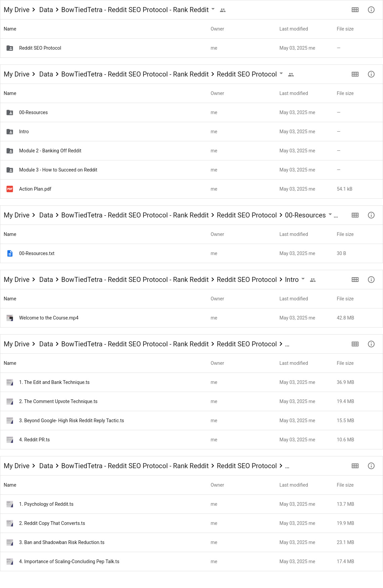The image size is (383, 588).
Task: Open dropdown arrow next to Intro breadcrumb title
Action: 303,279
